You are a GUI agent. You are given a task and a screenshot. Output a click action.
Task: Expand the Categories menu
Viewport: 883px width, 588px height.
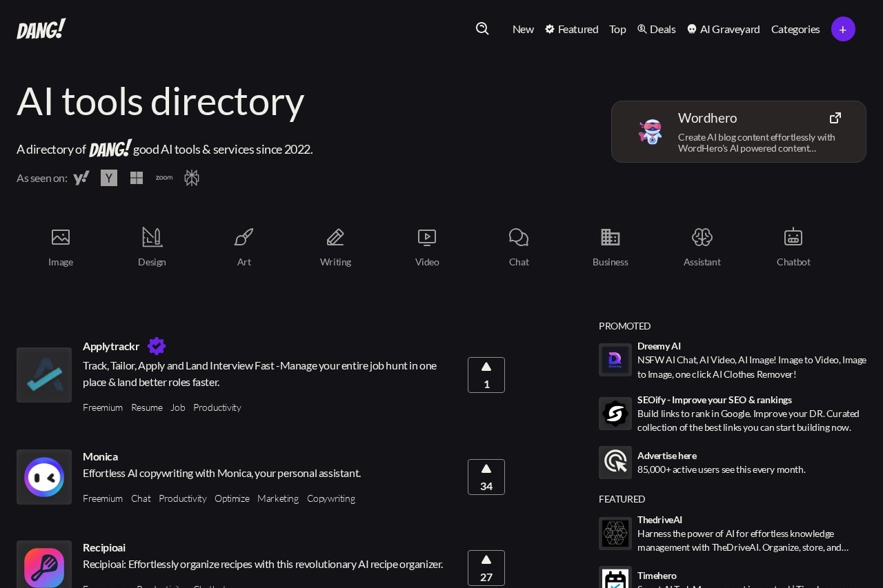point(795,29)
